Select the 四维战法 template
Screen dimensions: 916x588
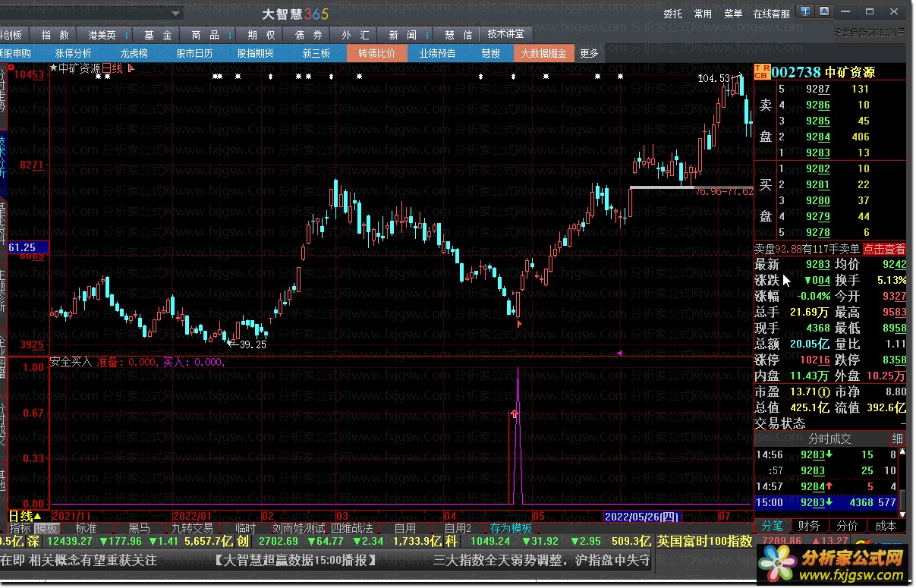coord(352,528)
